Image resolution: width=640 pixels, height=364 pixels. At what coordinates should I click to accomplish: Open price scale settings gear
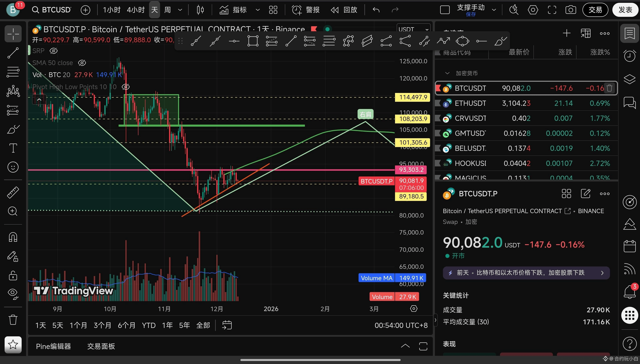[x=414, y=309]
